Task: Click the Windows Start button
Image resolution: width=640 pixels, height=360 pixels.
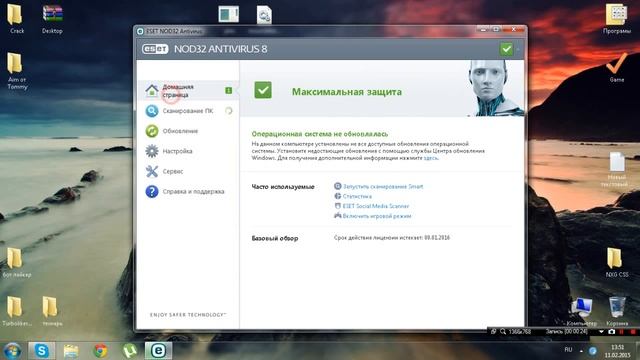Action: pyautogui.click(x=12, y=351)
